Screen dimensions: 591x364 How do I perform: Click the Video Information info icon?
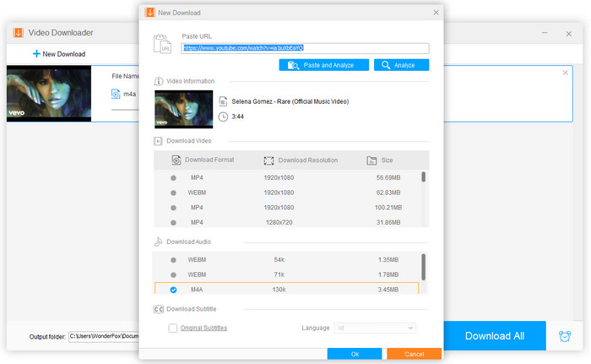159,81
